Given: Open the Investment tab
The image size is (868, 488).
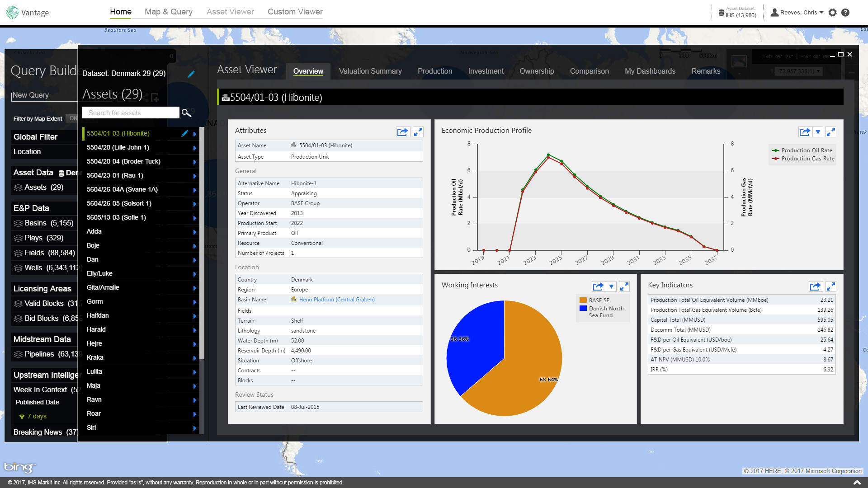Looking at the screenshot, I should point(486,71).
